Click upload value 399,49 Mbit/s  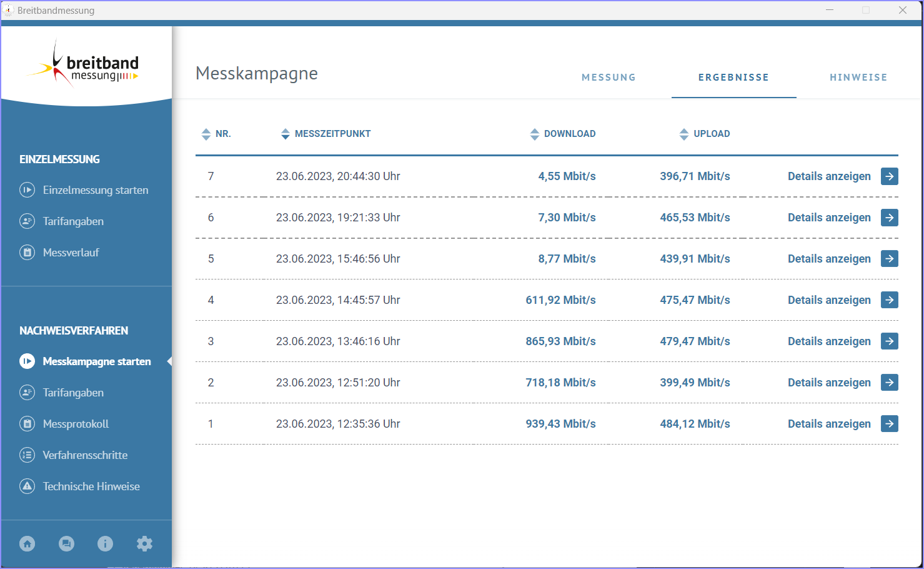click(695, 383)
